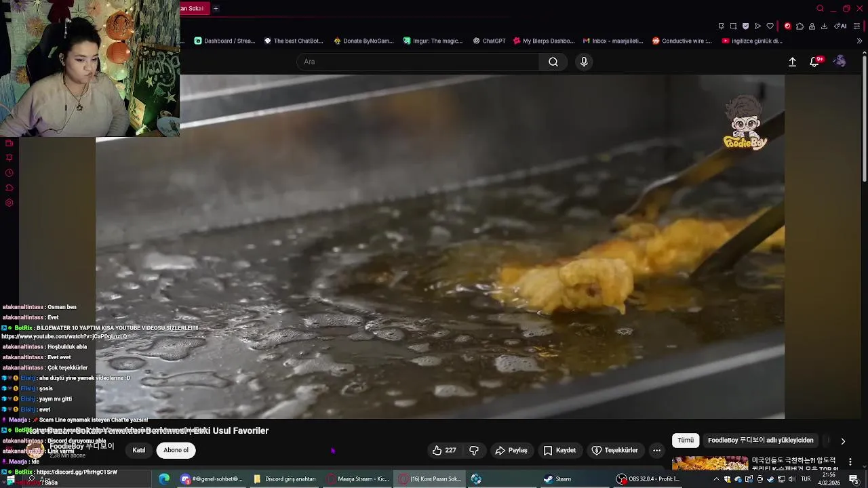
Task: Expand the system tray hidden icons chevron
Action: click(716, 479)
